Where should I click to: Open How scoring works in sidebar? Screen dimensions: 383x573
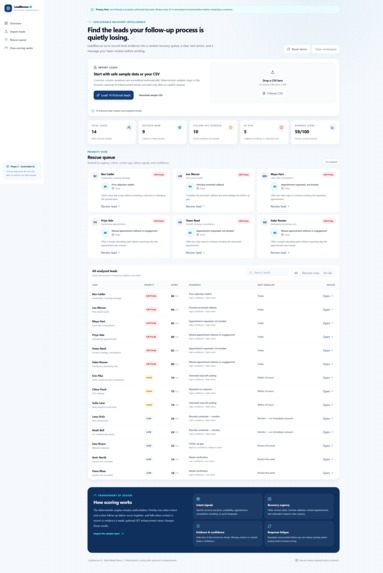[x=22, y=48]
